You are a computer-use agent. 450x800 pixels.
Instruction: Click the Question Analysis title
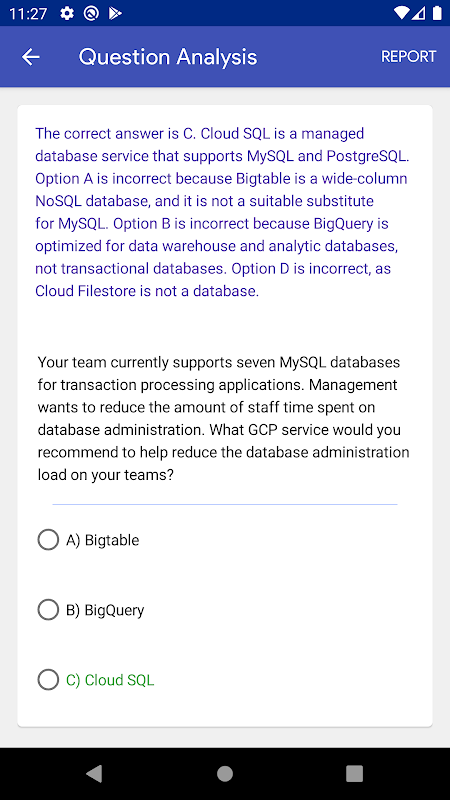pyautogui.click(x=168, y=57)
